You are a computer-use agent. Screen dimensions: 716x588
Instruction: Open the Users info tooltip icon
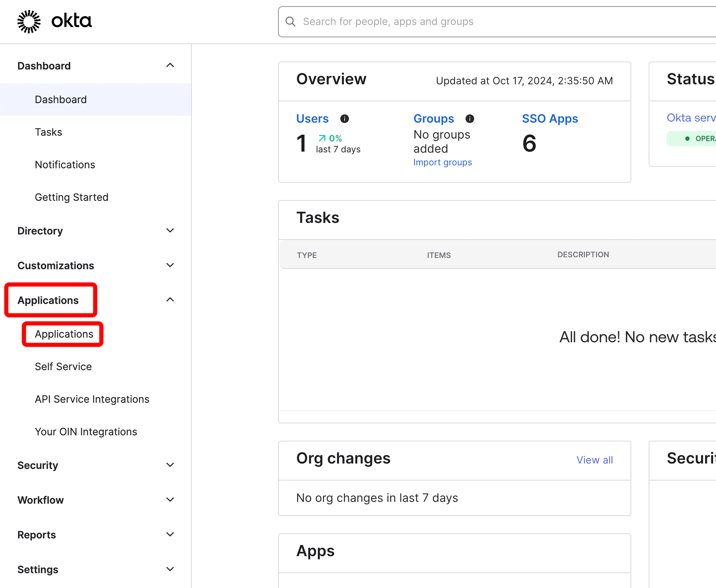pos(345,118)
